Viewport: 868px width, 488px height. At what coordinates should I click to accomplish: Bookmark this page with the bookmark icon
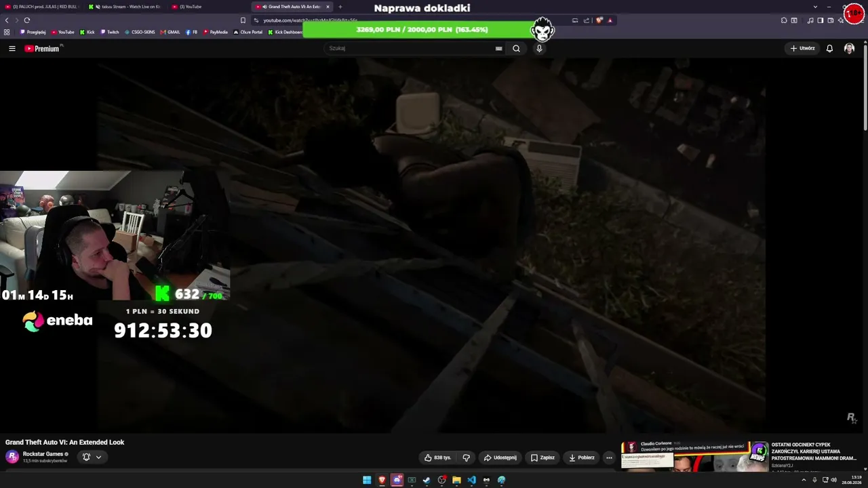(x=243, y=20)
